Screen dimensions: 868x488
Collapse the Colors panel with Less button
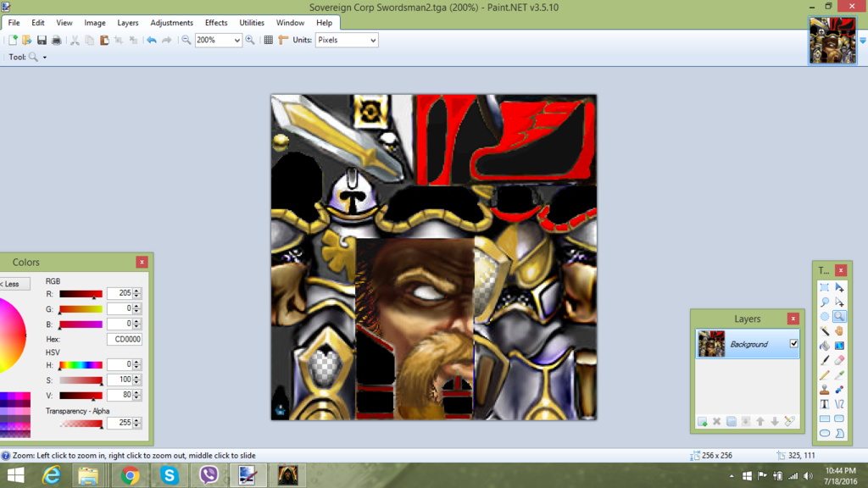(x=14, y=284)
